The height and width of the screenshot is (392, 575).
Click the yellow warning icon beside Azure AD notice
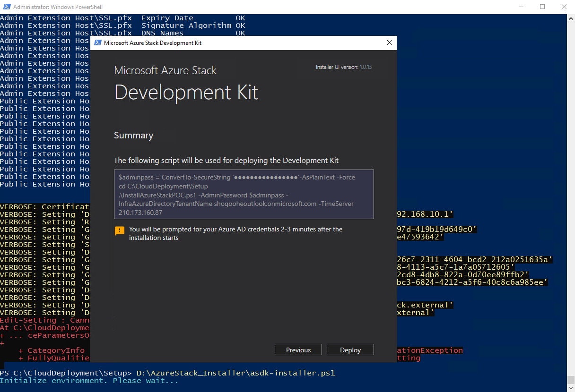120,231
